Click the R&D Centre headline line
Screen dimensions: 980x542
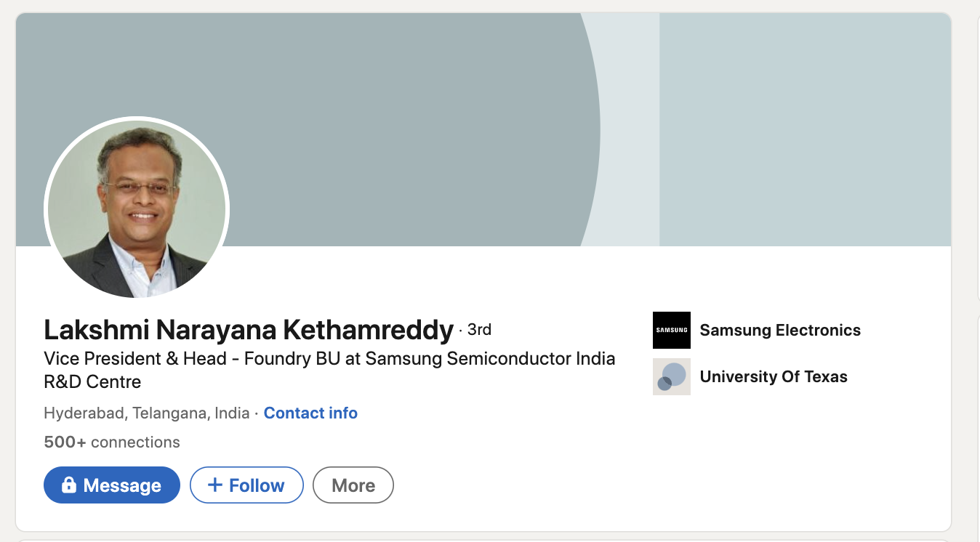pyautogui.click(x=92, y=381)
